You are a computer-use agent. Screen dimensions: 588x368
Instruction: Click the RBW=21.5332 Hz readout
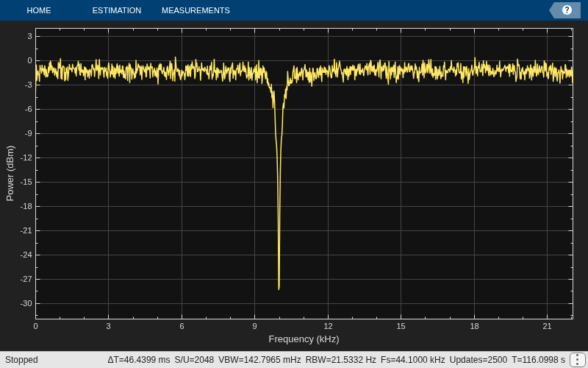click(340, 360)
